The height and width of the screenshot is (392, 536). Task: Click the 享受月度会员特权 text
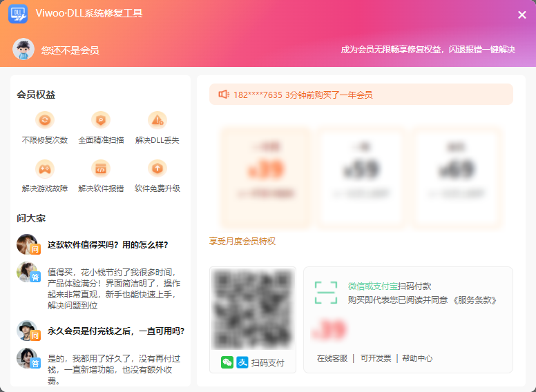(x=242, y=242)
